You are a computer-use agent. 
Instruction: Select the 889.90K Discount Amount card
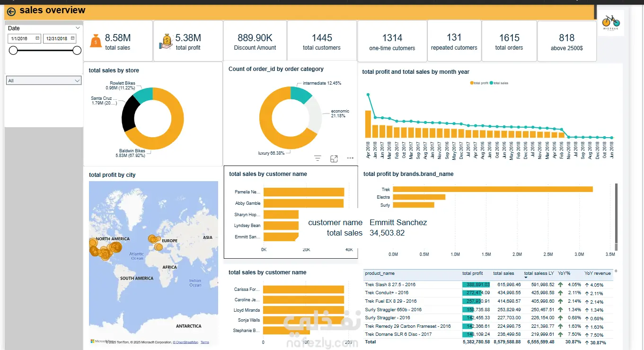[255, 41]
